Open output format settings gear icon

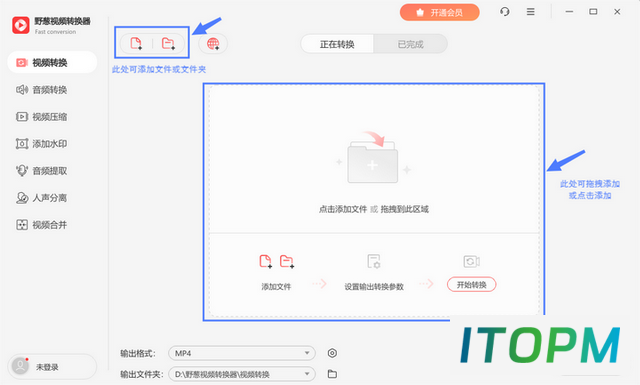coord(332,353)
